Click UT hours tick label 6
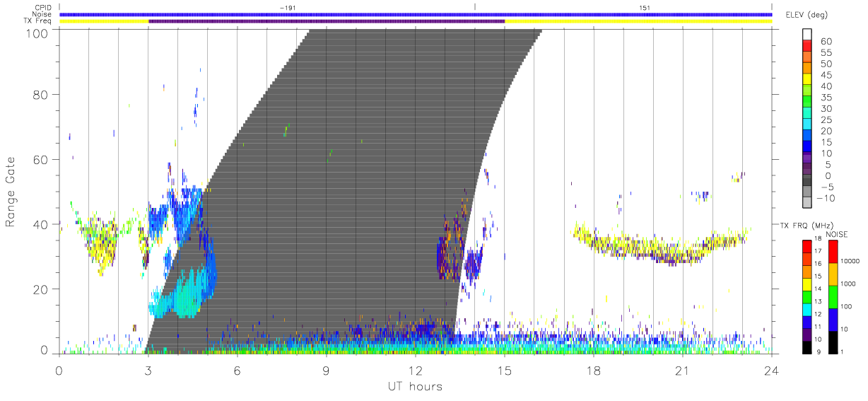Screen dimensions: 868x401 click(x=237, y=370)
